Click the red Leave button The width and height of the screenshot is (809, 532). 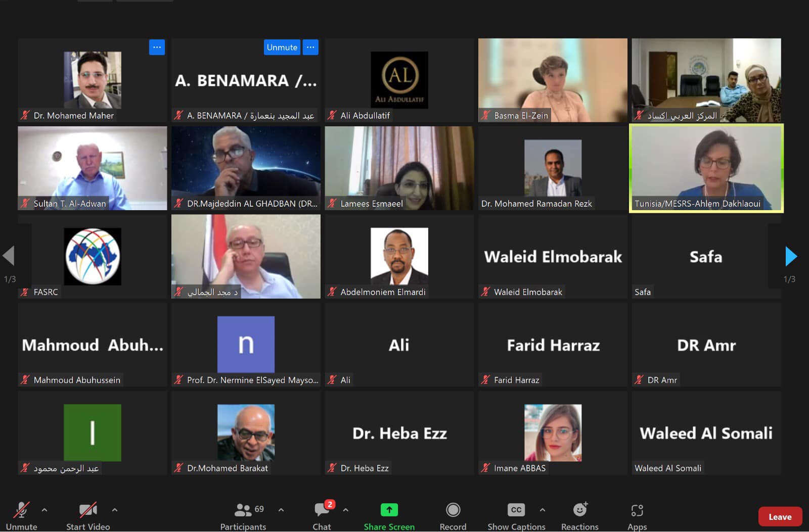coord(780,516)
